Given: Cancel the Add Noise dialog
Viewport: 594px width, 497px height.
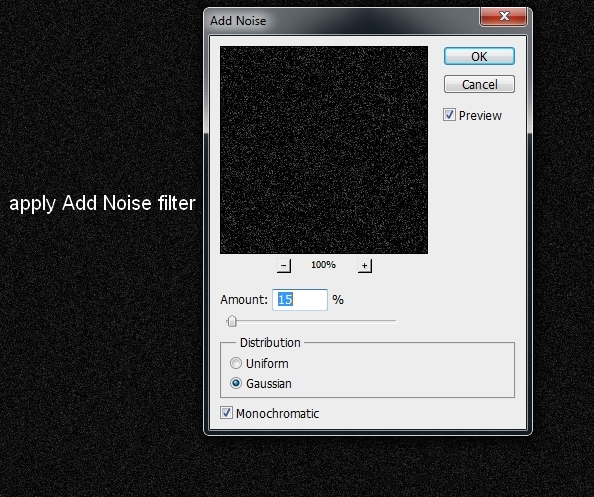Looking at the screenshot, I should pos(479,84).
